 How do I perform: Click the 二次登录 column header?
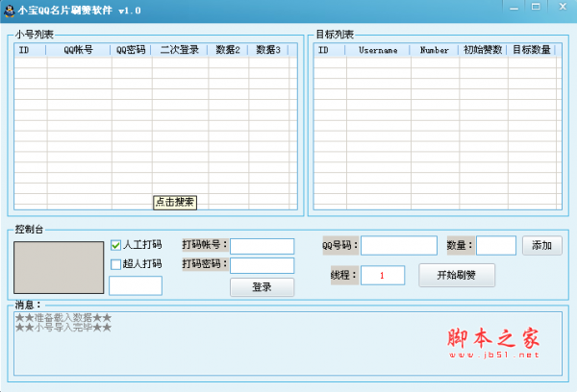click(180, 50)
